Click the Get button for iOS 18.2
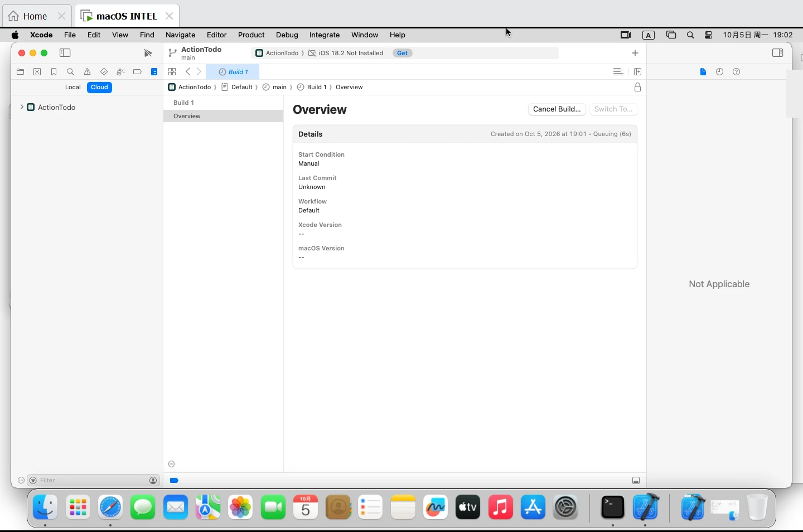803x532 pixels. tap(403, 53)
